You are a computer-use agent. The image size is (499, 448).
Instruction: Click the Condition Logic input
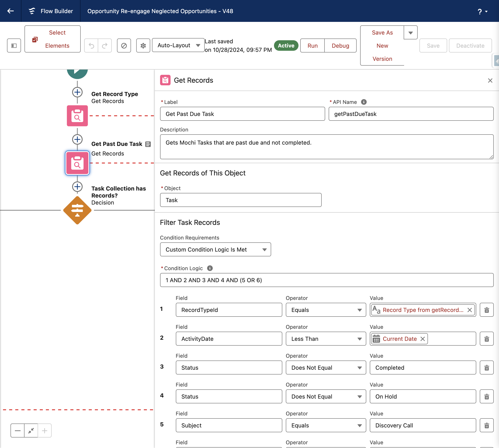[326, 280]
